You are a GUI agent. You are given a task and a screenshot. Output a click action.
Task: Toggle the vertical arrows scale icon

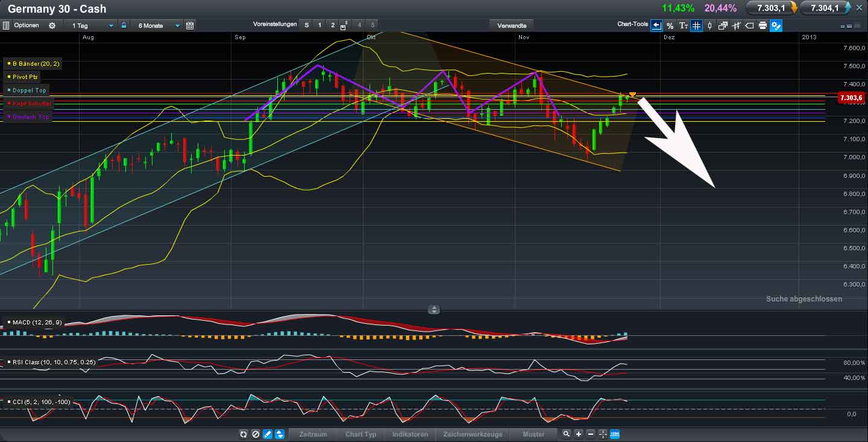click(279, 434)
